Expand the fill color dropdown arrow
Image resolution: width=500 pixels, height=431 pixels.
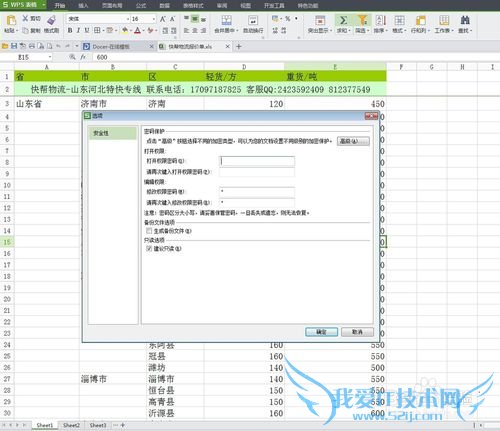coord(131,31)
